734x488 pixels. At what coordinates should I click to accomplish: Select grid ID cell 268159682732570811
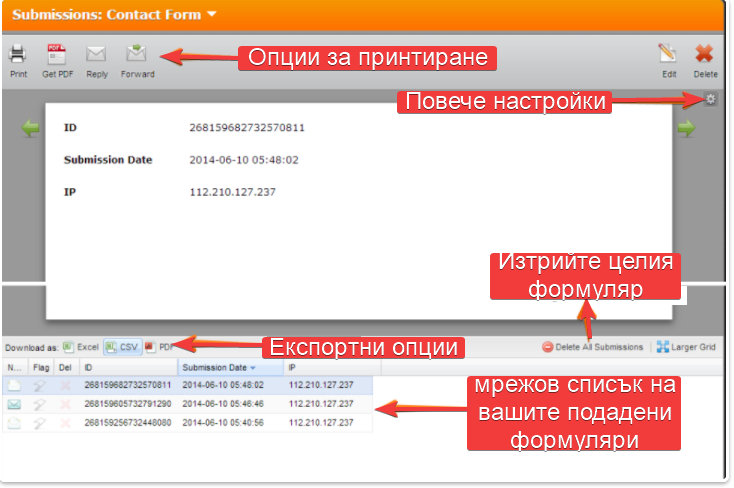pyautogui.click(x=128, y=385)
